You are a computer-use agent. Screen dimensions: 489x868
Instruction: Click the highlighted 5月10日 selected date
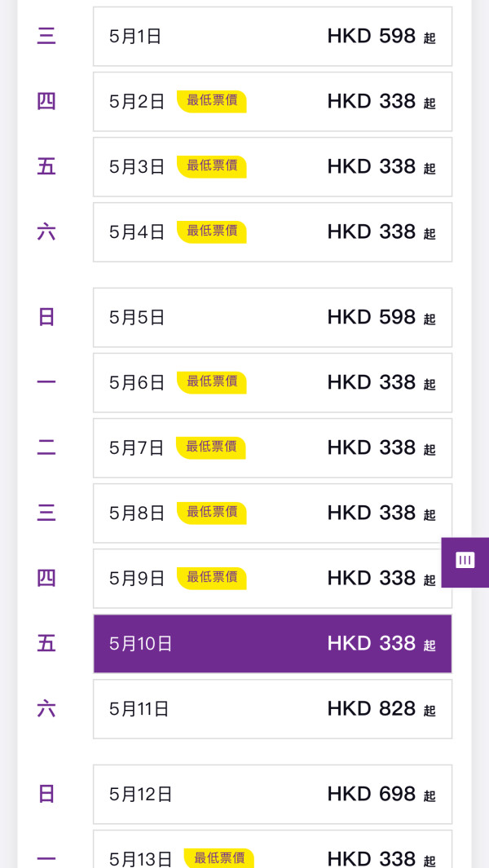tap(272, 643)
